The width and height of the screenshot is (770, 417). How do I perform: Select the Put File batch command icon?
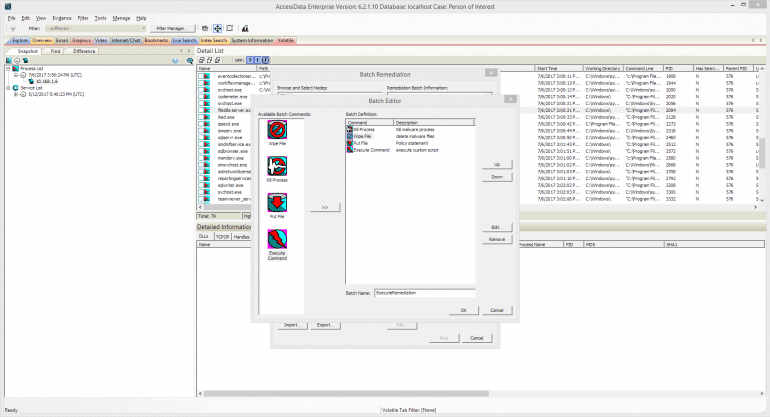click(277, 203)
